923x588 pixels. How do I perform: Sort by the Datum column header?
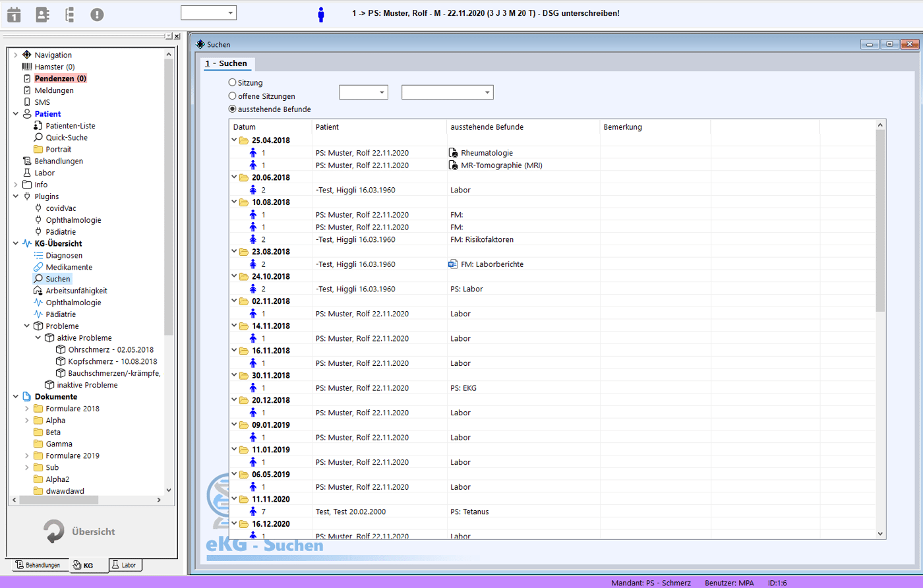click(x=270, y=127)
